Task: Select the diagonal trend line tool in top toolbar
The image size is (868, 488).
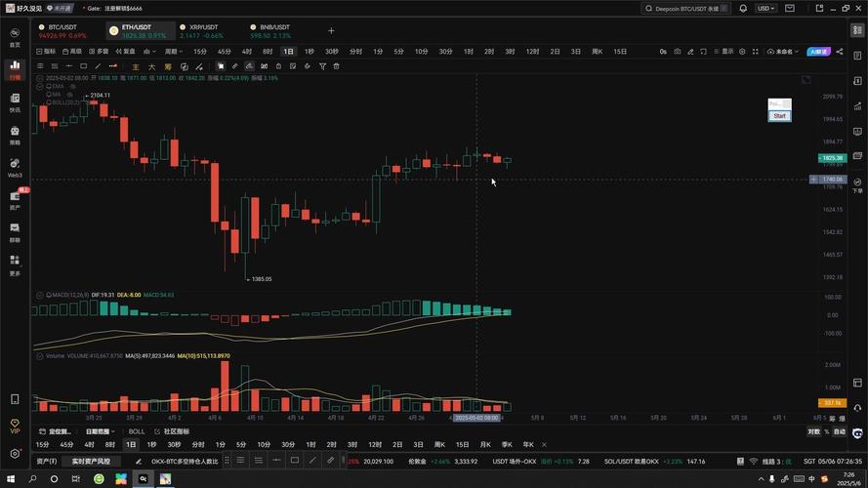Action: pyautogui.click(x=98, y=66)
